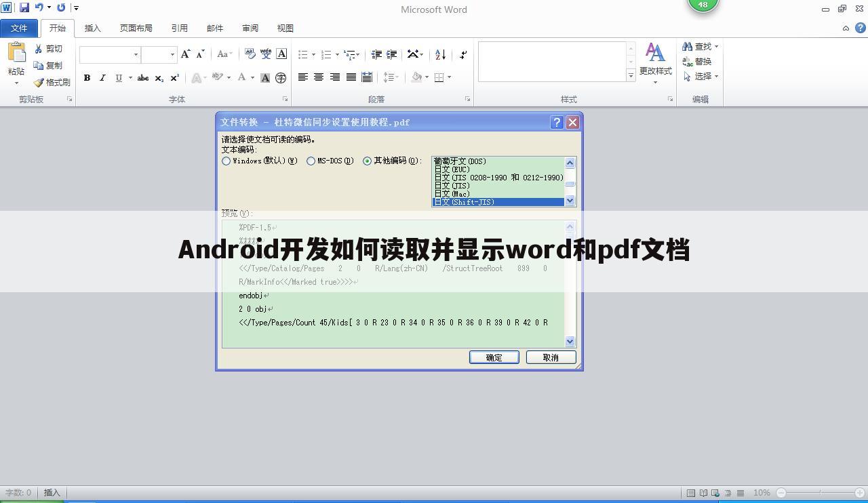
Task: Select Windows (默认) encoding radio button
Action: click(x=226, y=161)
